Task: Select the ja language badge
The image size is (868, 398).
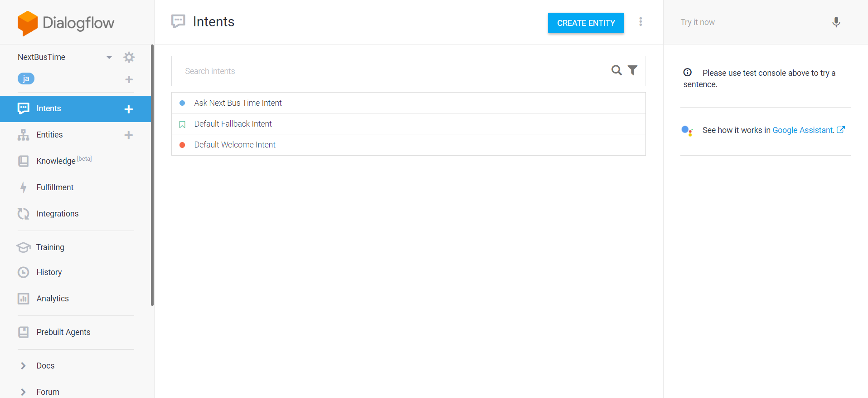Action: coord(26,79)
